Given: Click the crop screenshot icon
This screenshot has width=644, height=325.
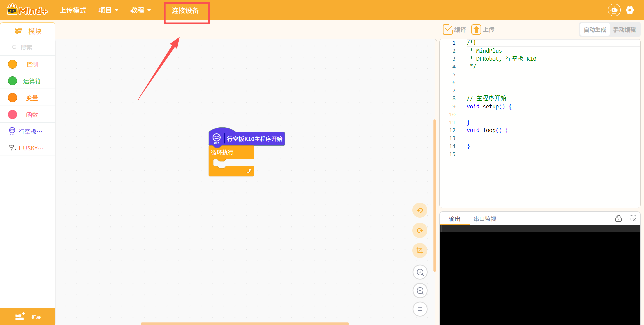Looking at the screenshot, I should (x=420, y=251).
